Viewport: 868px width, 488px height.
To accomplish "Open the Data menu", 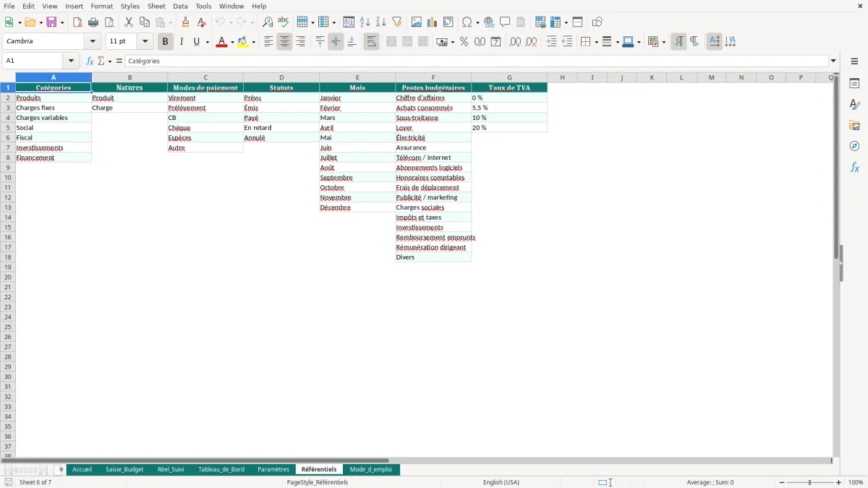I will [180, 6].
